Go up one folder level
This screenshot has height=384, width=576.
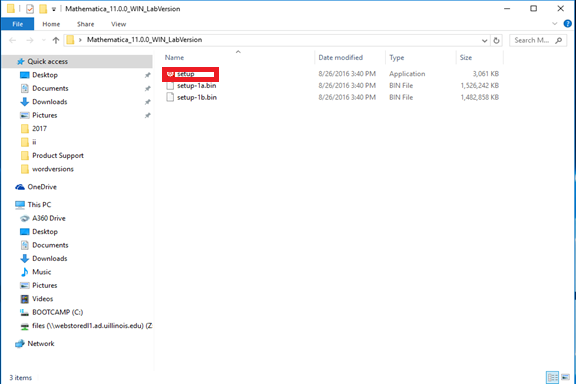click(55, 40)
